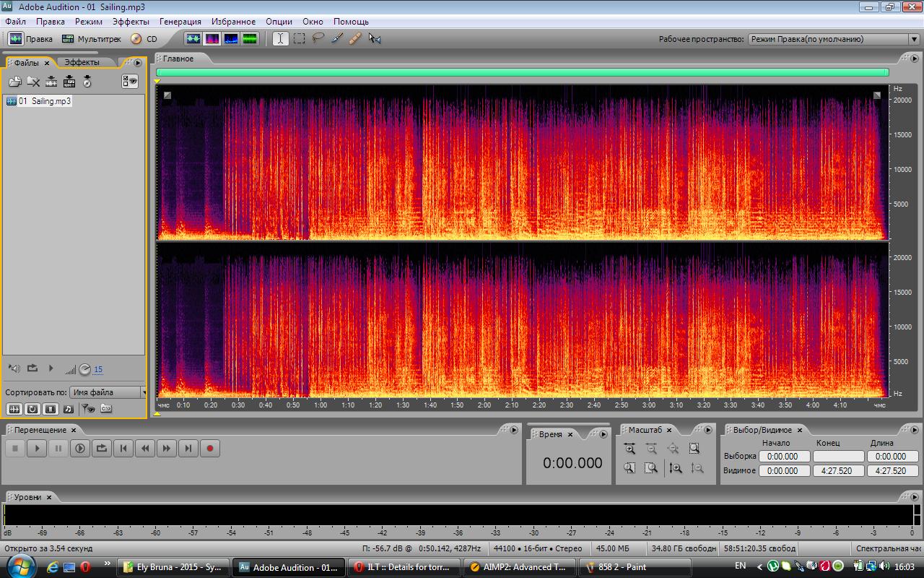924x578 pixels.
Task: Select the Spot Healing Brush tool
Action: [355, 39]
